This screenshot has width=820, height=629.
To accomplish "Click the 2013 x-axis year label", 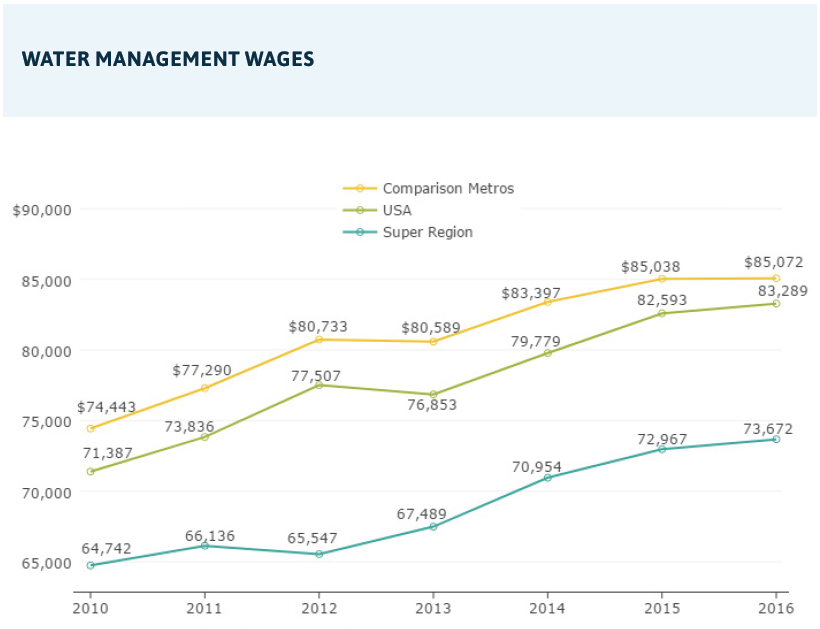I will (x=433, y=608).
